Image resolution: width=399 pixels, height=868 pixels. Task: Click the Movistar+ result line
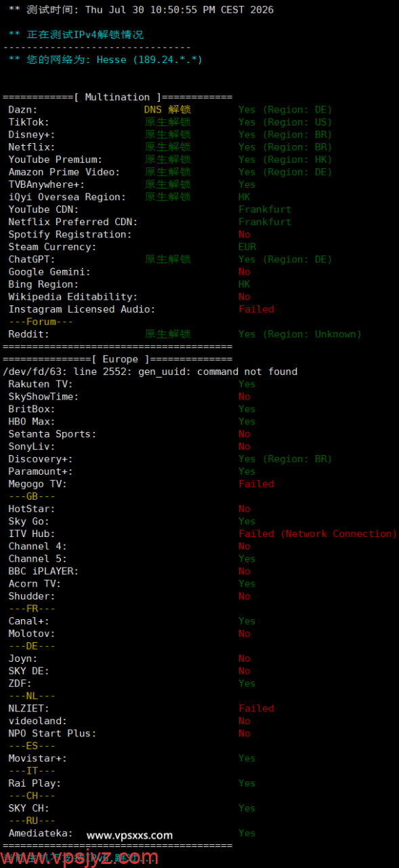(x=132, y=758)
